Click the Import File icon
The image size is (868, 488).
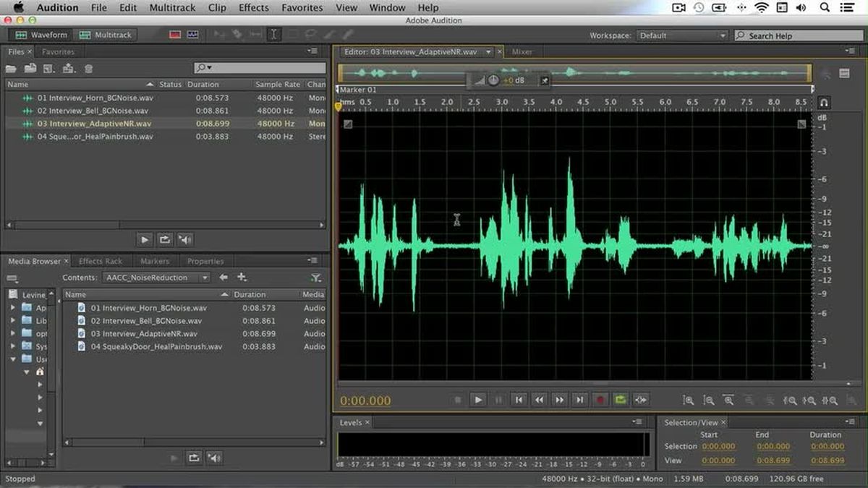(x=30, y=68)
